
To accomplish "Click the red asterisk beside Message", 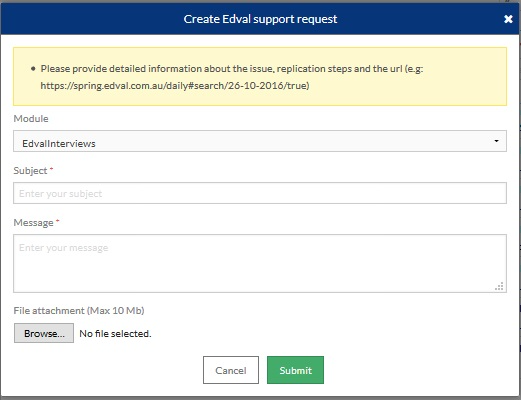I will click(x=58, y=220).
